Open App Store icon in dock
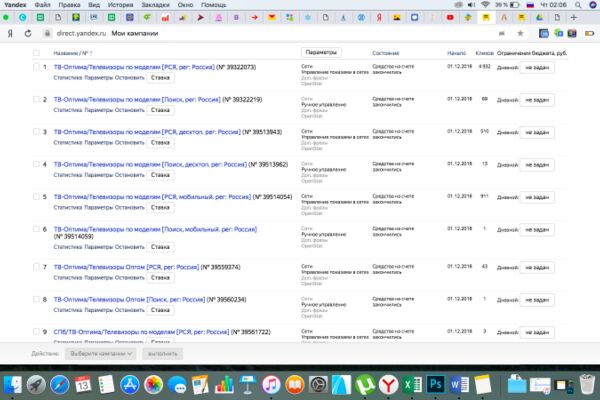This screenshot has height=400, width=600. (130, 385)
